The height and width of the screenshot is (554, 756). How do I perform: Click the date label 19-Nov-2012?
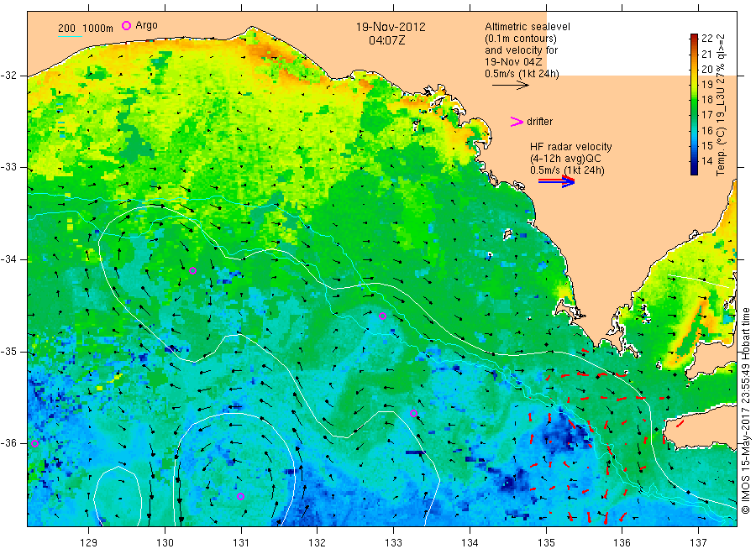click(391, 27)
